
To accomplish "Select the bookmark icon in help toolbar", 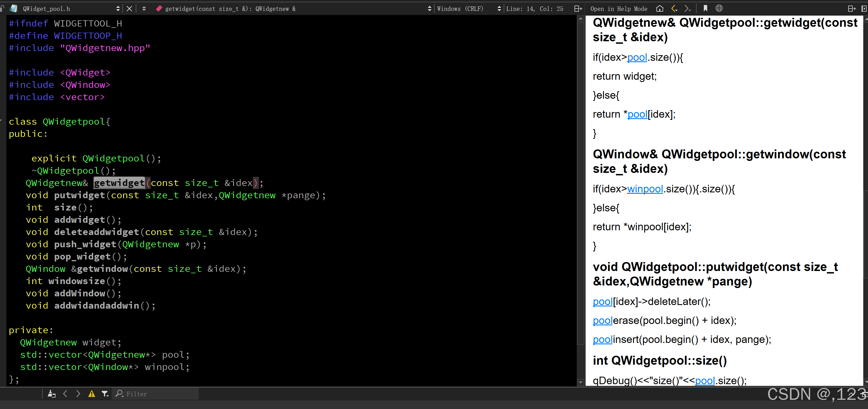I will [x=705, y=8].
